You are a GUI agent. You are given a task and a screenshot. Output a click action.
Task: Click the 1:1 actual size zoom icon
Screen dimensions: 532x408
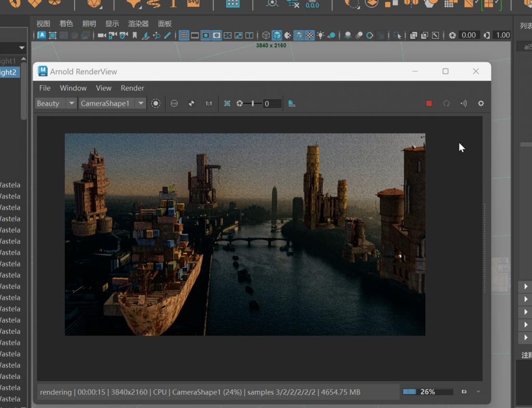tap(209, 103)
